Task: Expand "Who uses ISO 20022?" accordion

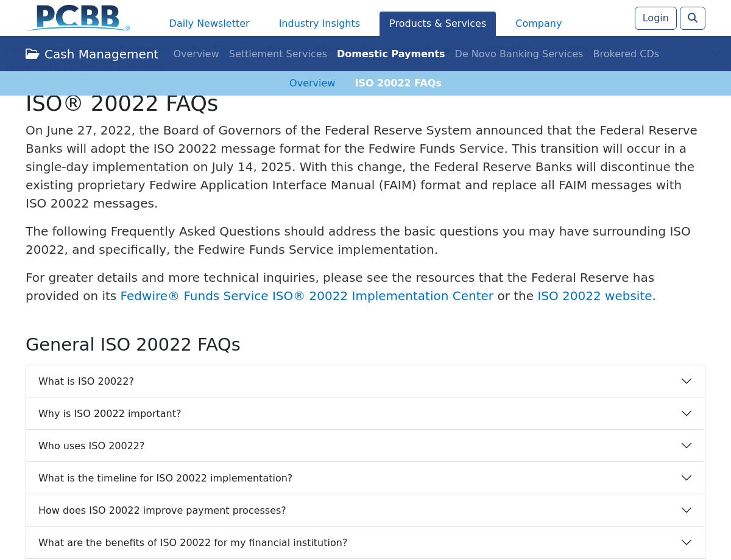Action: point(91,446)
